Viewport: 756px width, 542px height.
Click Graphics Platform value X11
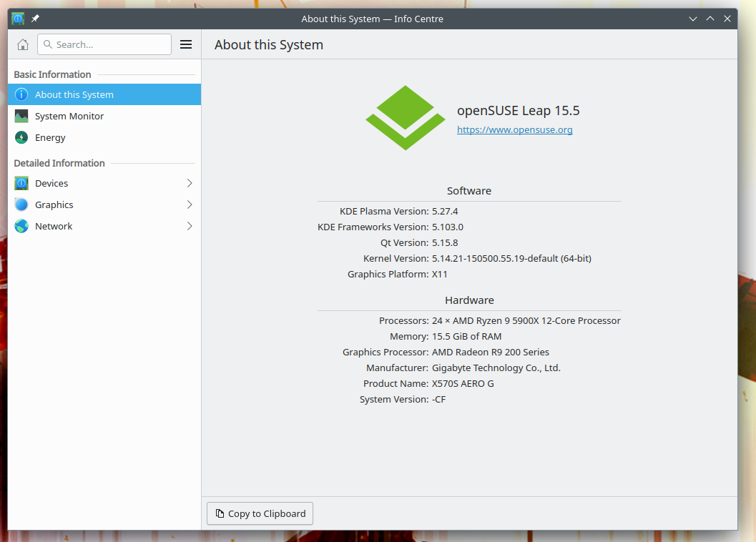tap(440, 275)
